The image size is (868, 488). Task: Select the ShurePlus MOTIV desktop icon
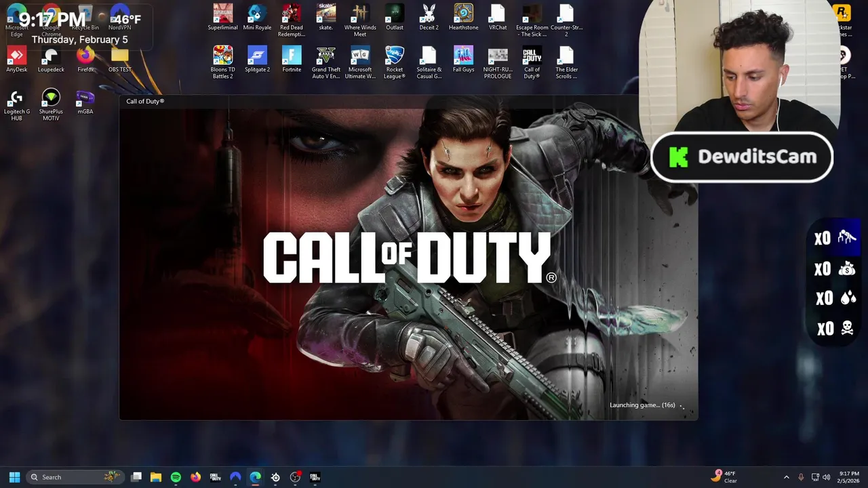coord(51,105)
